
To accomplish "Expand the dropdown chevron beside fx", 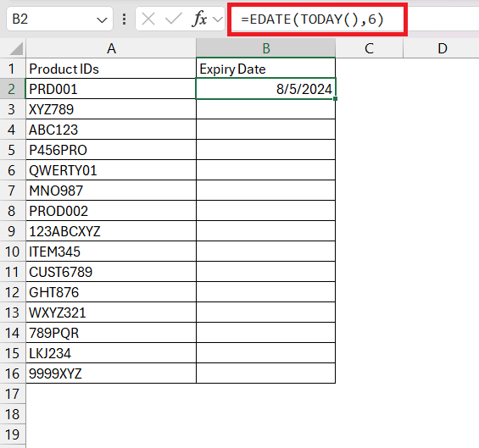I will (218, 19).
